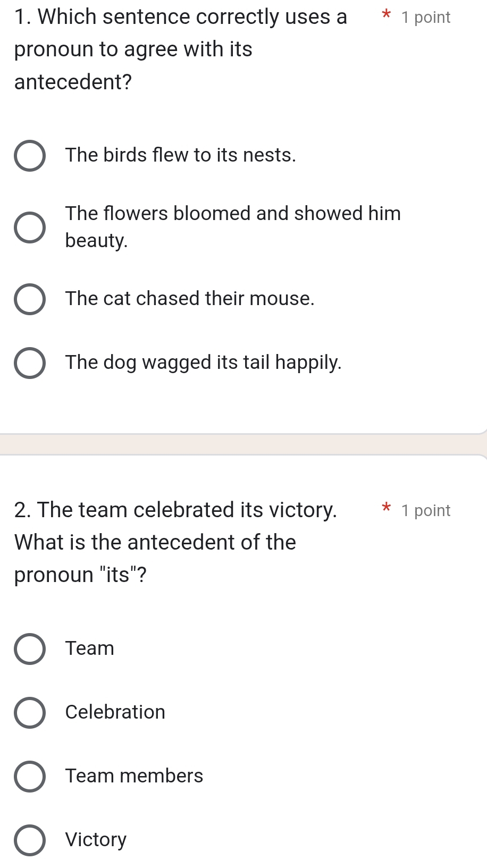Click the '1 point' label on question 1

(426, 18)
